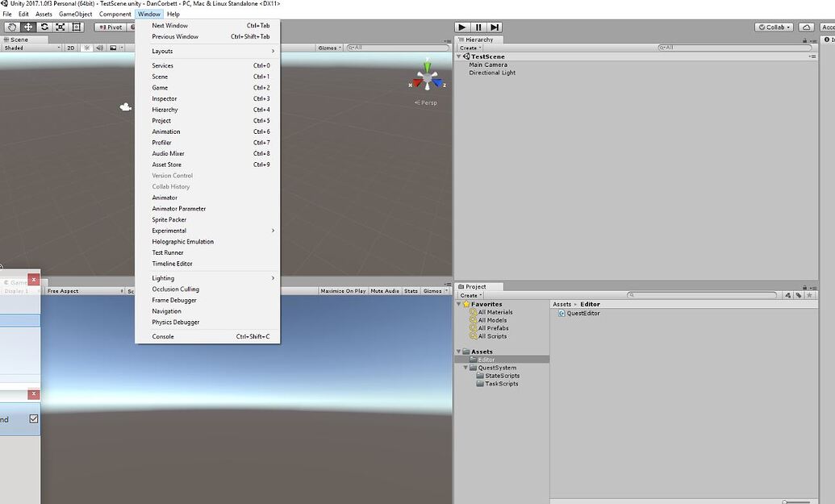The height and width of the screenshot is (504, 835).
Task: Select the Move tool
Action: point(28,27)
